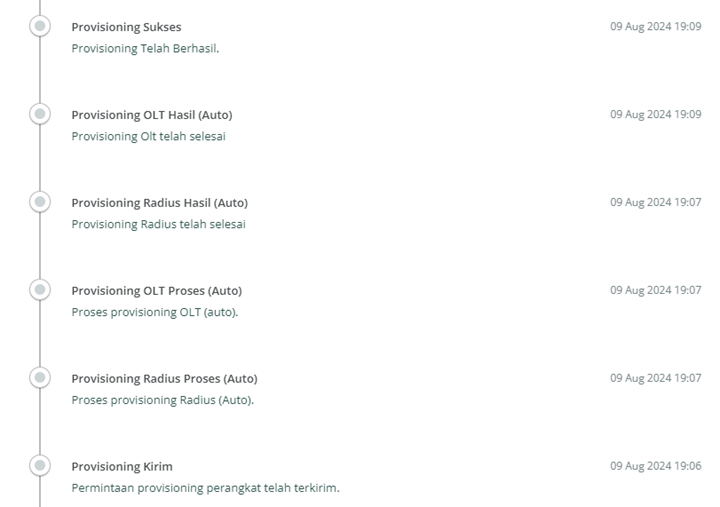Click the Provisioning Kirim timeline marker
This screenshot has height=507, width=720.
coord(40,465)
